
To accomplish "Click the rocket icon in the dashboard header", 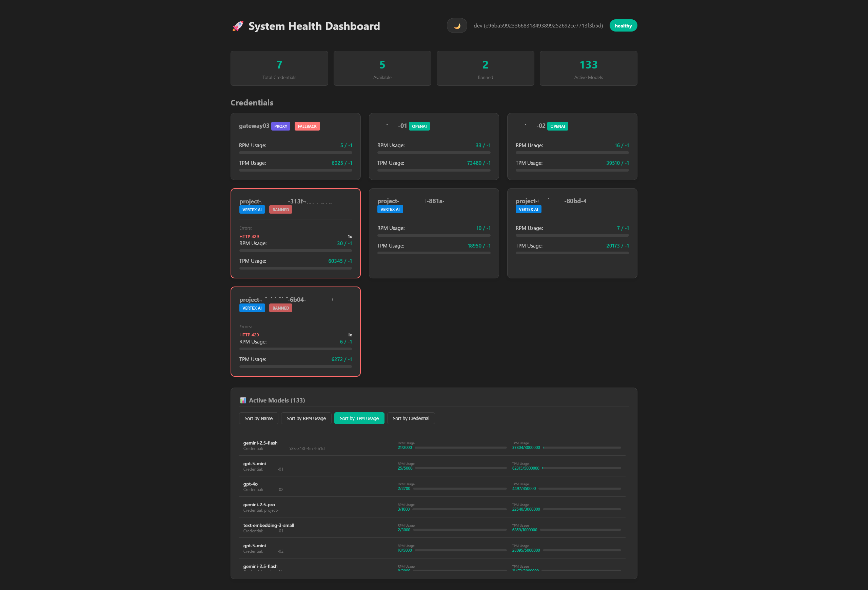I will coord(238,26).
